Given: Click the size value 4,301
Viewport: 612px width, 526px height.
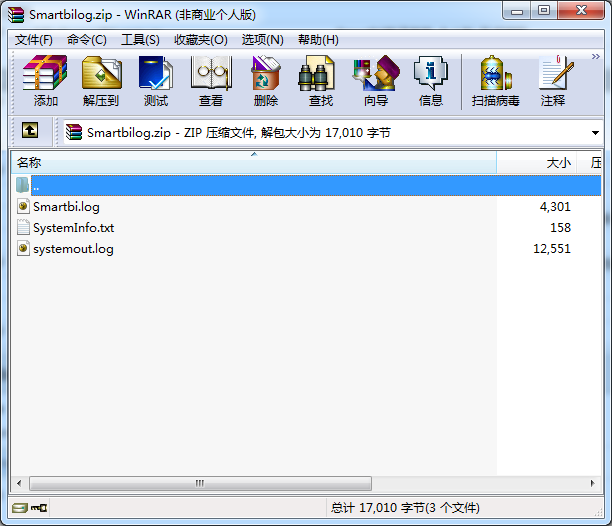Looking at the screenshot, I should tap(555, 206).
